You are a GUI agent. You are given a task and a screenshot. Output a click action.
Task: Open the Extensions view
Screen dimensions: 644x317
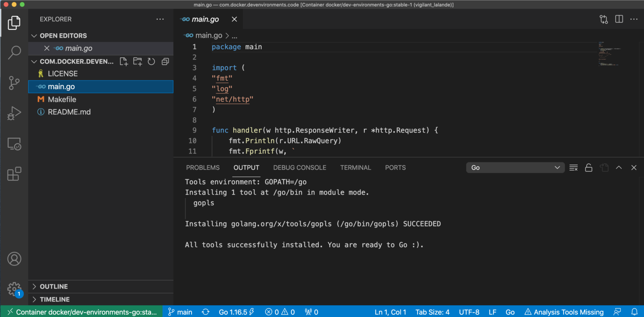pyautogui.click(x=14, y=174)
